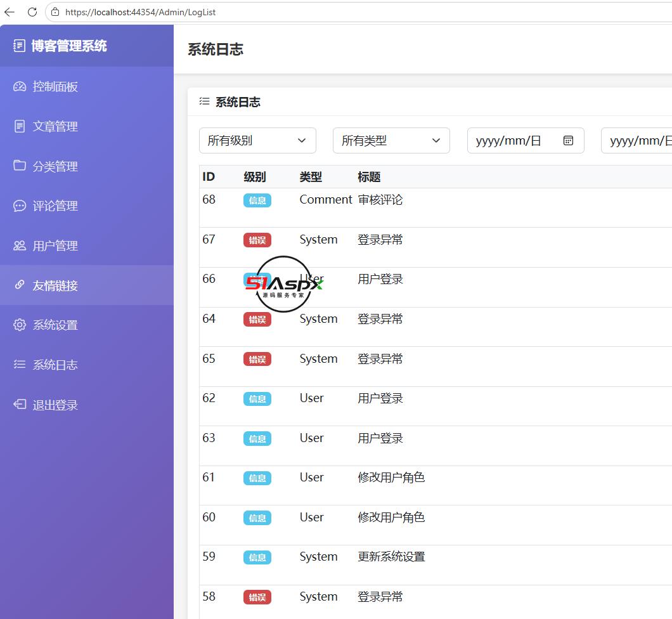Click the second date field
The width and height of the screenshot is (672, 619).
click(x=637, y=140)
